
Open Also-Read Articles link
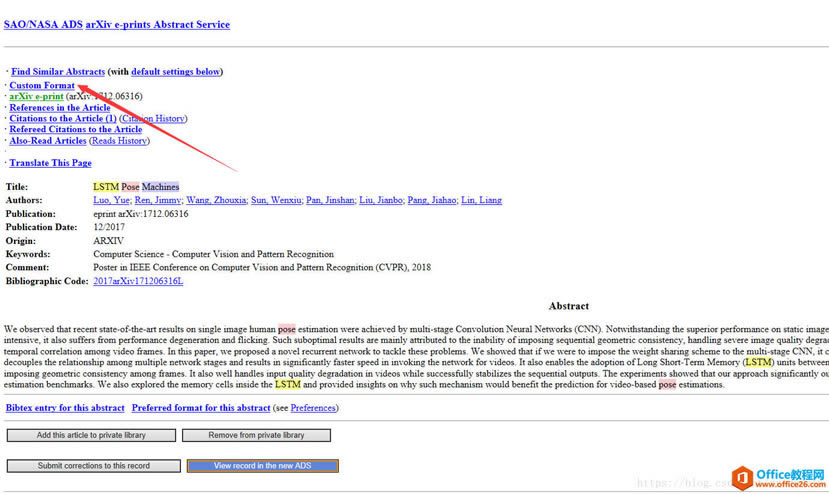click(x=48, y=141)
